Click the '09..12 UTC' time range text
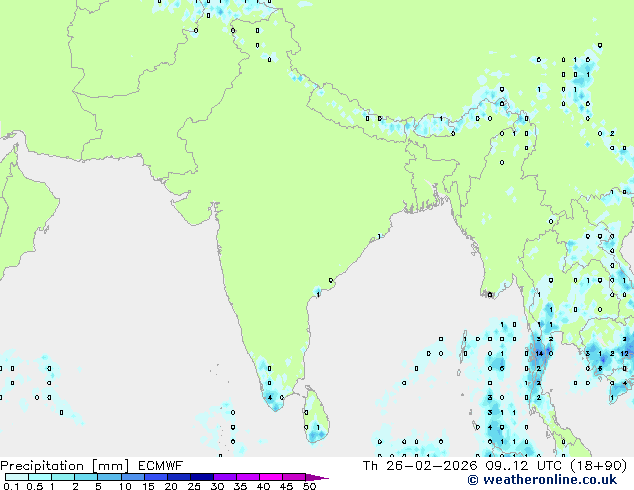The width and height of the screenshot is (634, 490). (x=524, y=466)
